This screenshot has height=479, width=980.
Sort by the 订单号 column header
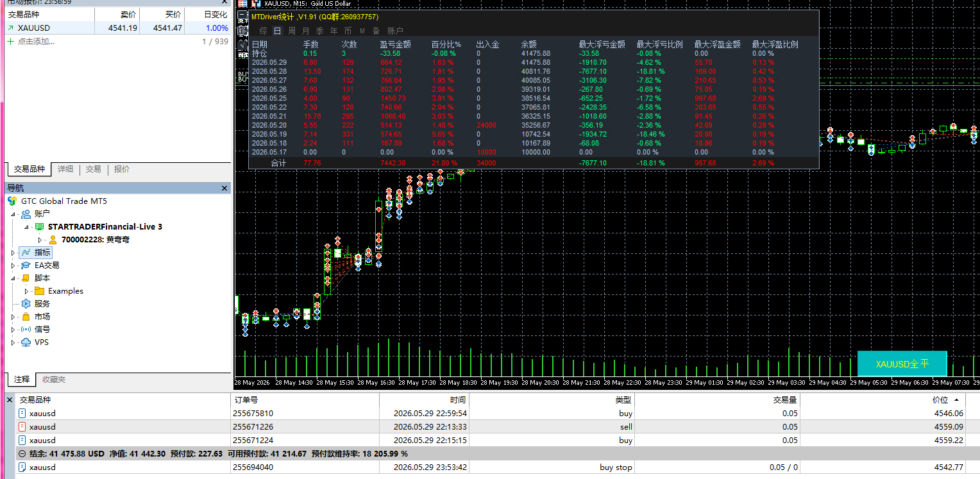[305, 399]
